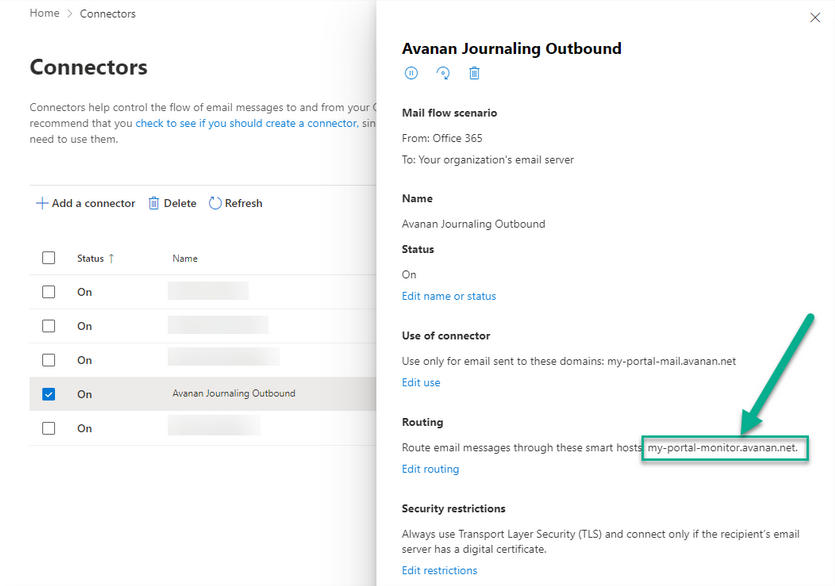
Task: Click the Edit use link
Action: click(421, 382)
